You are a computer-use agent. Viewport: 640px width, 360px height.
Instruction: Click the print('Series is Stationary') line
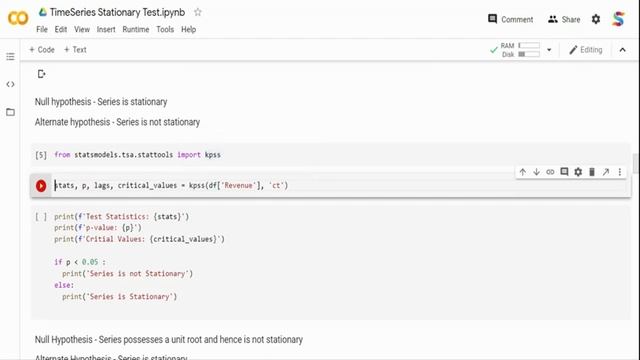tap(120, 297)
